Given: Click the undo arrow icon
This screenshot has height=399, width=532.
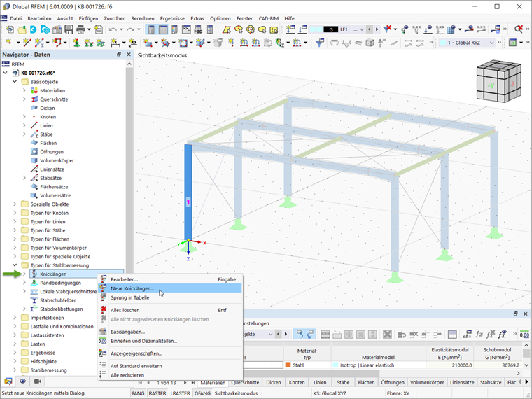Looking at the screenshot, I should pyautogui.click(x=113, y=29).
